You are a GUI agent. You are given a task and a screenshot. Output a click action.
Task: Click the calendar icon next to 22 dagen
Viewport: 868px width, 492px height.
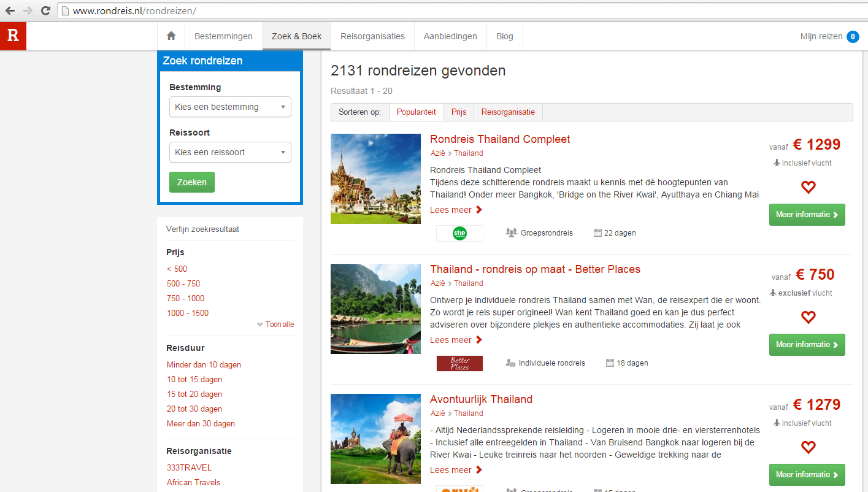(x=597, y=233)
